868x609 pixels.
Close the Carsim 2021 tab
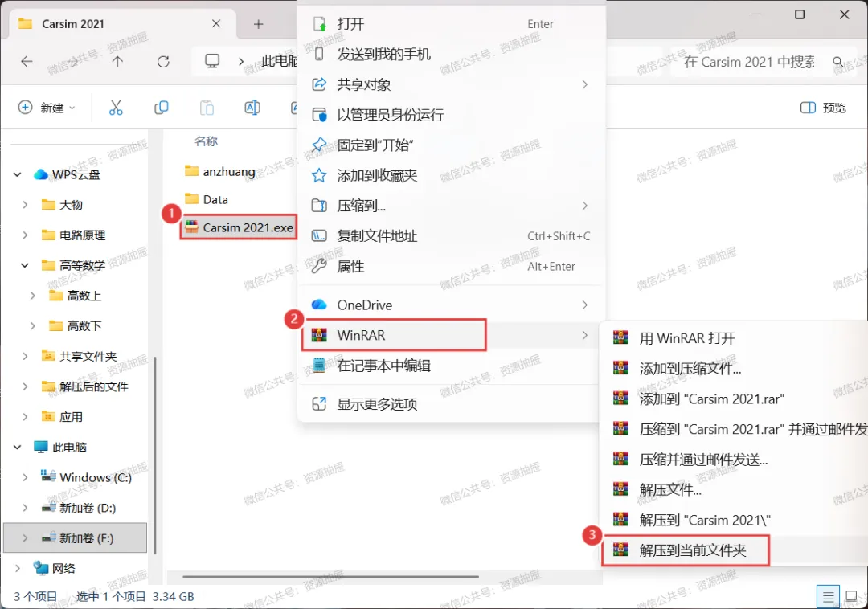216,24
